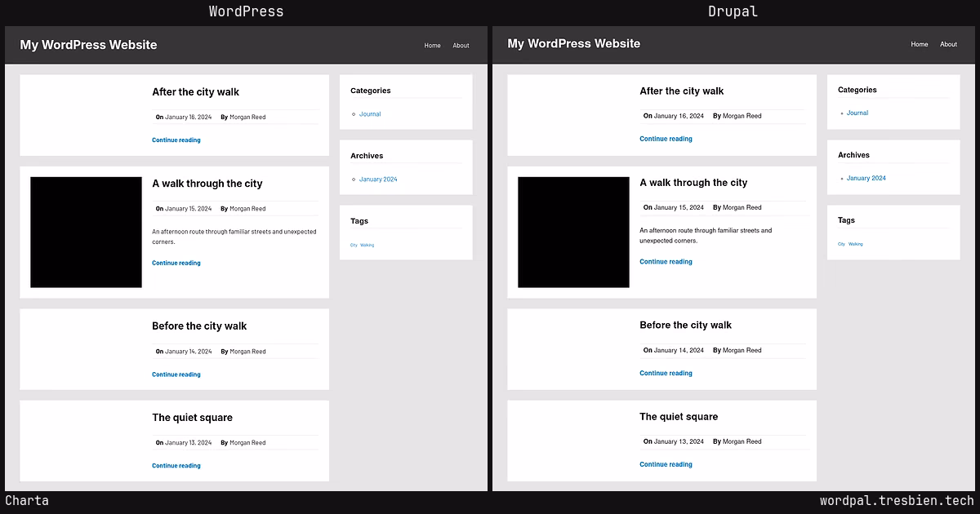The height and width of the screenshot is (514, 980).
Task: Click the site title in the WordPress pane
Action: 88,45
